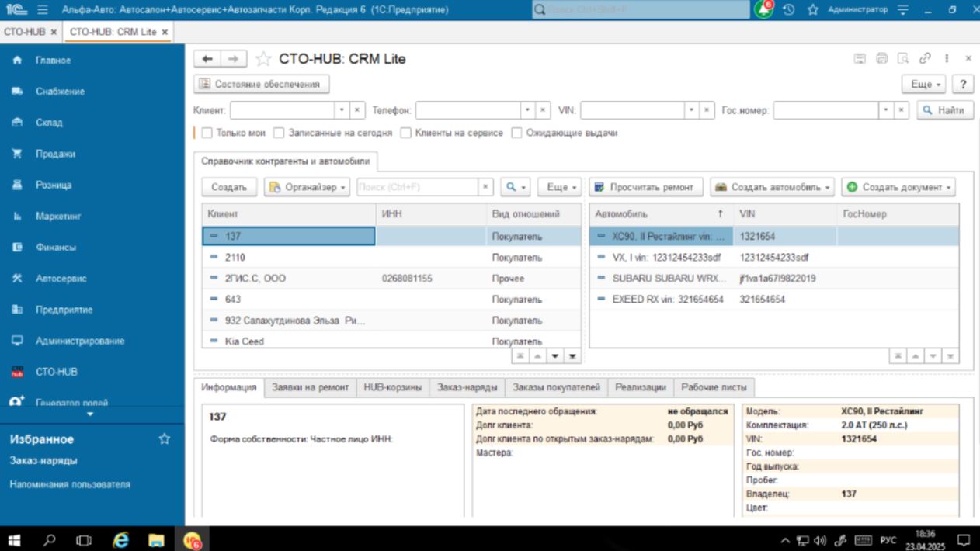Open the Органайзер dropdown menu
The height and width of the screenshot is (551, 980).
(307, 187)
